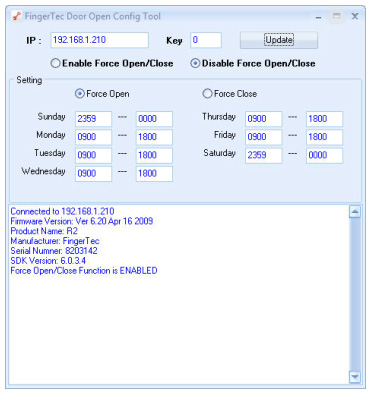Screen dimensions: 371x394
Task: Click the 'Manufacturer: FingerTec' log line
Action: pyautogui.click(x=55, y=241)
